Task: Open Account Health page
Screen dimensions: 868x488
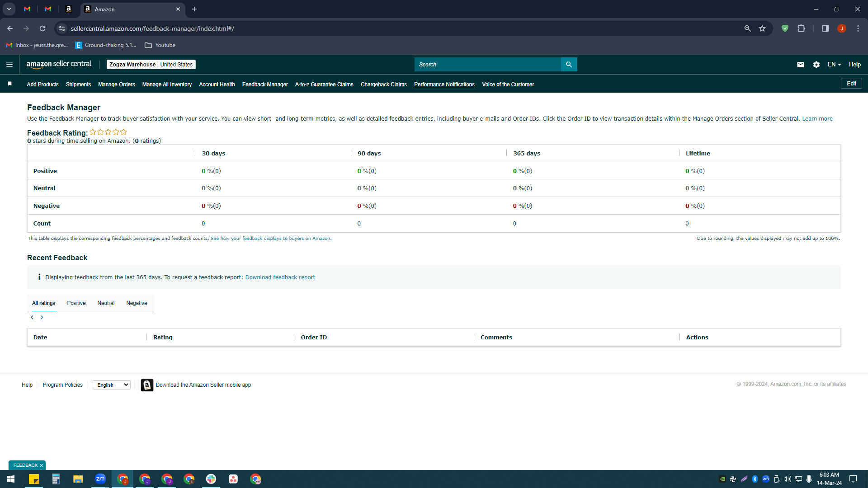Action: click(x=217, y=84)
